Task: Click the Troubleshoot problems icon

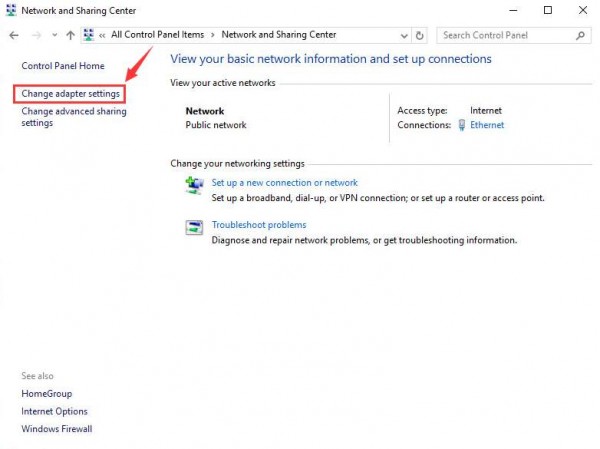Action: coord(194,227)
